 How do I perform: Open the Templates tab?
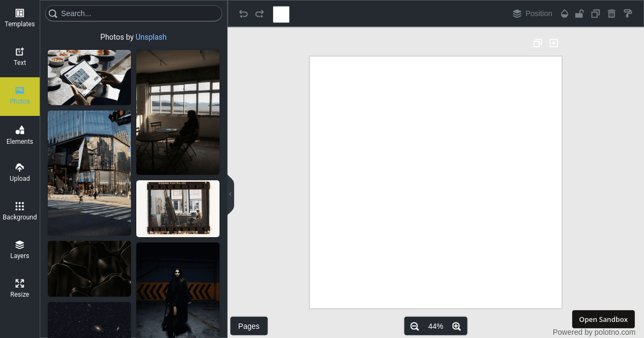click(20, 18)
